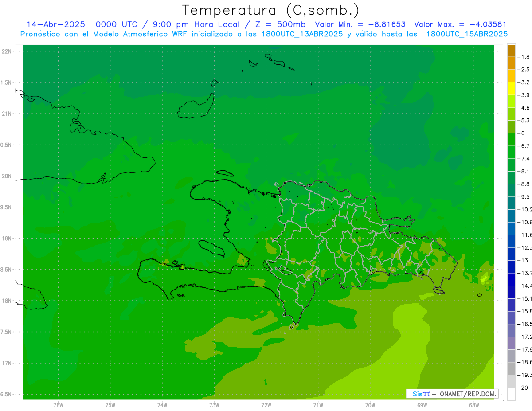Click the '-6.7' color scale value
532x411 pixels.
click(524, 146)
